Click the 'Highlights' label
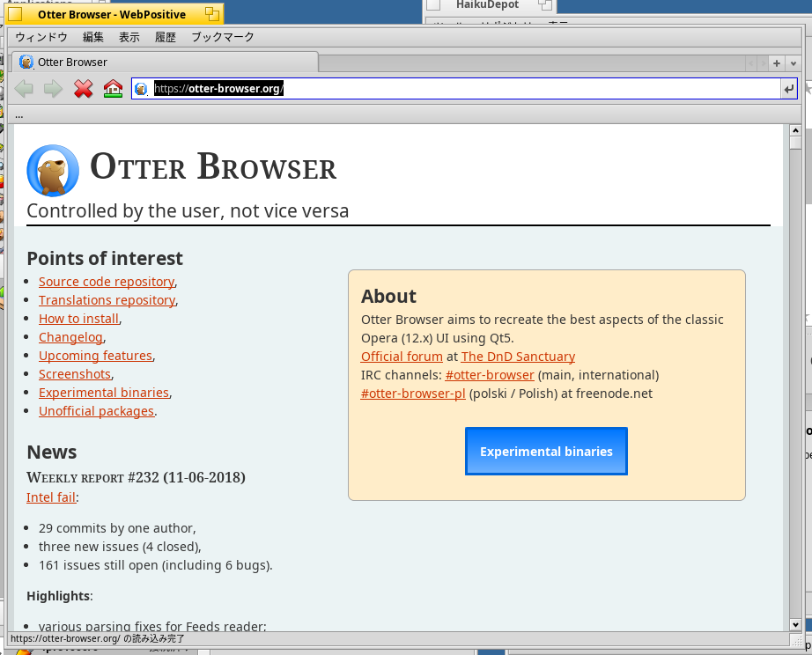Viewport: 812px width, 655px height. [60, 597]
